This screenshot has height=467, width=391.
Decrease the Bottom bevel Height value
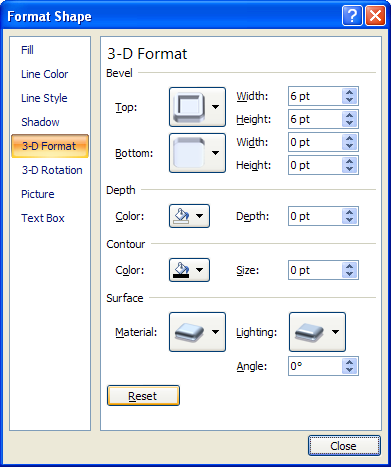pos(349,169)
